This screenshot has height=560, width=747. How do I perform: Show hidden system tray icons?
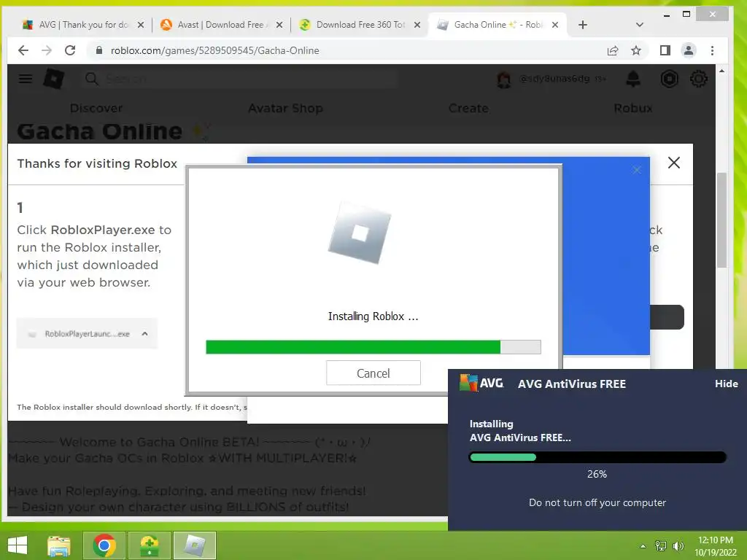(x=643, y=546)
